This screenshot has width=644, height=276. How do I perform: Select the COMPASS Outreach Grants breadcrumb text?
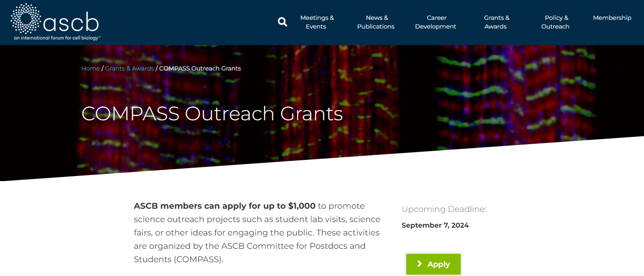coord(200,68)
